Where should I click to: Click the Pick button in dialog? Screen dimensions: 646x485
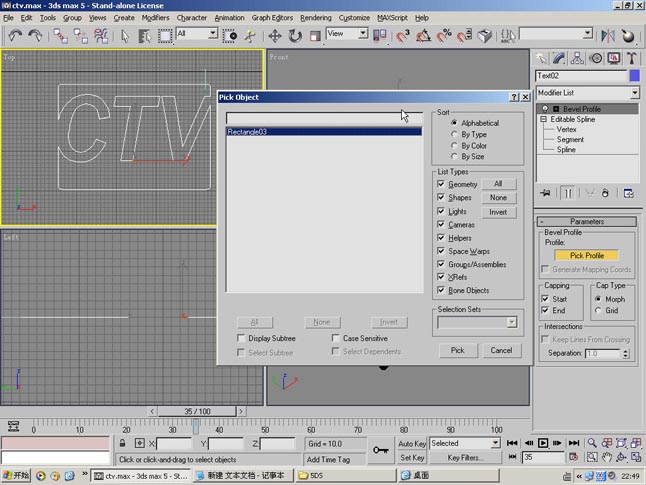(458, 350)
